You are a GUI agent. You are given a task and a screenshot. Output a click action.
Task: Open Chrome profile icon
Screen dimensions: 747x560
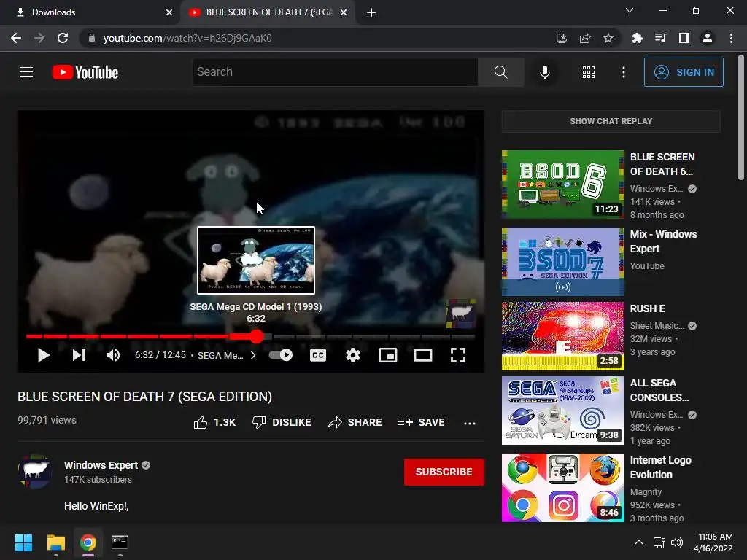(x=708, y=38)
